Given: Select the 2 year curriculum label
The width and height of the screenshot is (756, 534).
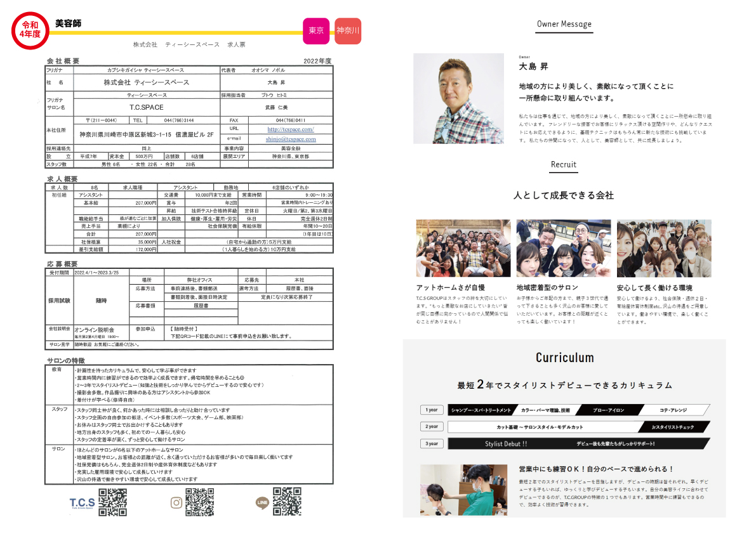Looking at the screenshot, I should pyautogui.click(x=432, y=427).
